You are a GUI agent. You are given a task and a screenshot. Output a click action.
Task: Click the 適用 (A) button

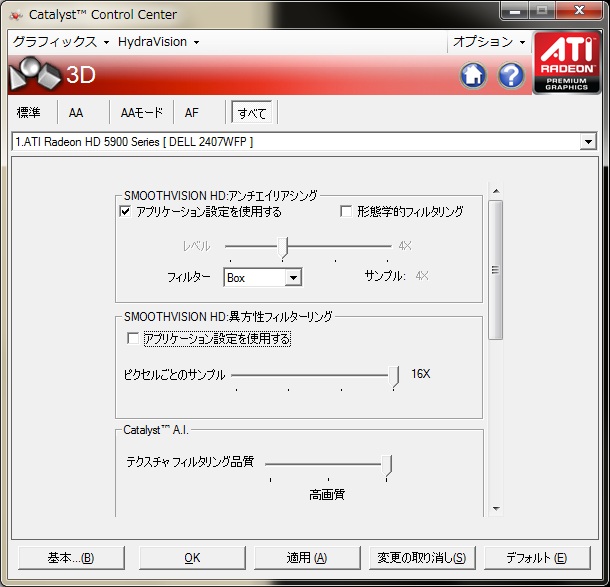click(x=307, y=558)
